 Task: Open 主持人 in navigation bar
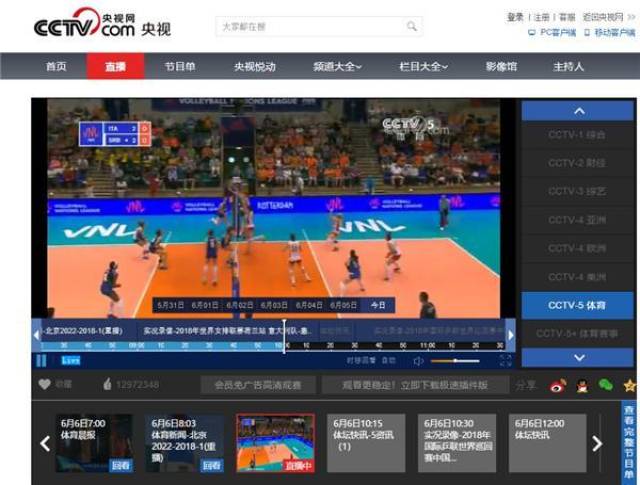568,66
